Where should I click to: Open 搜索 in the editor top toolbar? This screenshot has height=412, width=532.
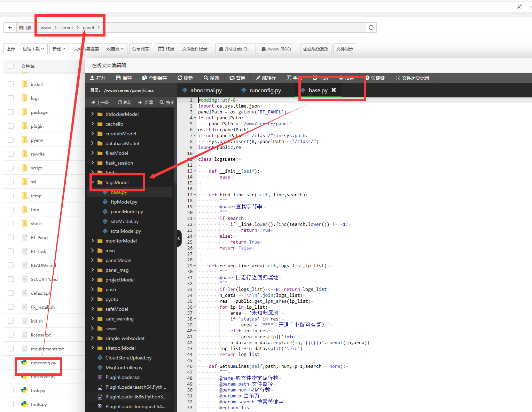(x=211, y=78)
